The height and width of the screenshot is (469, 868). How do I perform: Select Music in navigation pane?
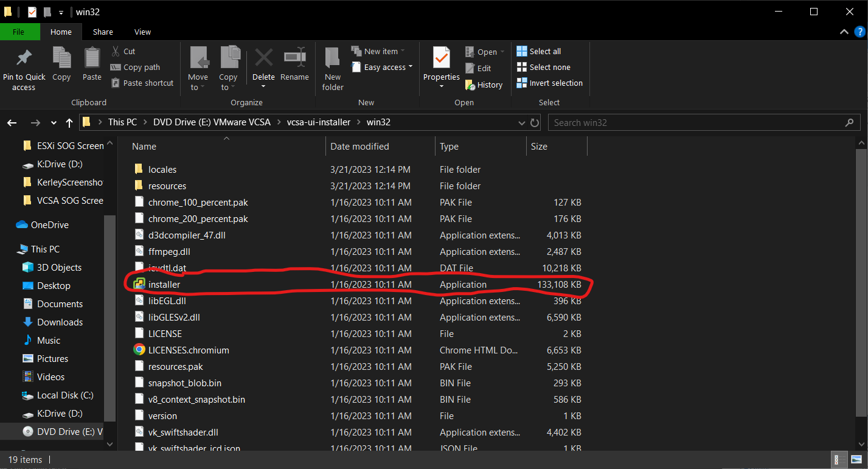pyautogui.click(x=48, y=340)
